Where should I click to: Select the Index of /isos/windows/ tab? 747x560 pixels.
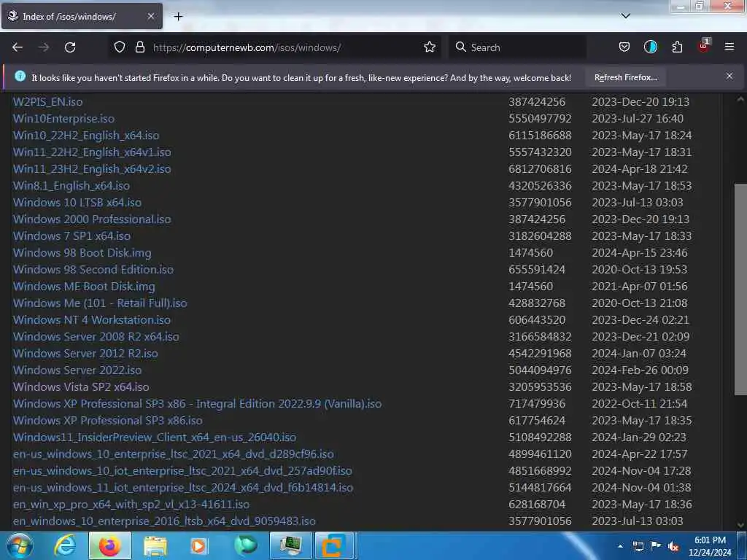coord(82,16)
